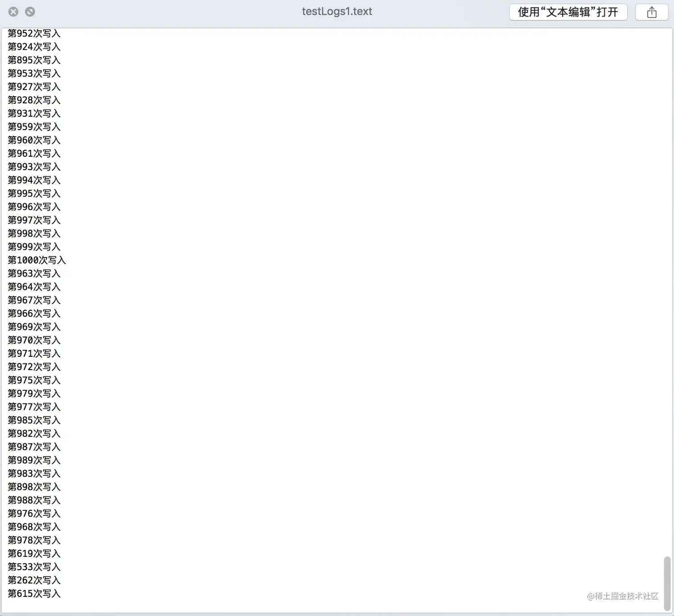Select the line 第968次写入
674x616 pixels.
(34, 527)
